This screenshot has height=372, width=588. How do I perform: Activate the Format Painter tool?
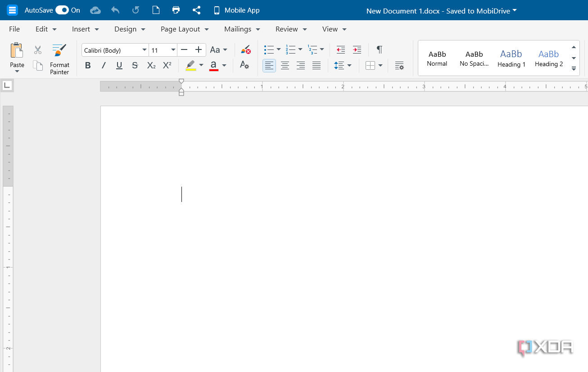click(59, 58)
